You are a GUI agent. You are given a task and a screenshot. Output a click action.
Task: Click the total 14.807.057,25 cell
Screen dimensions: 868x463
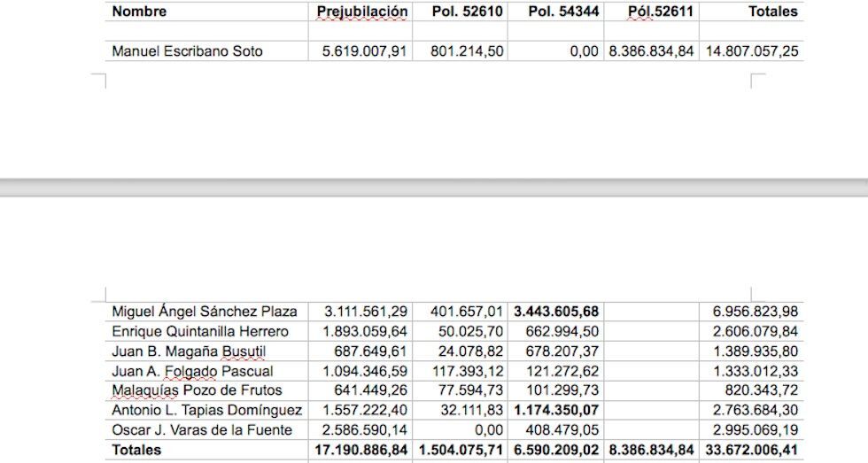[x=751, y=51]
